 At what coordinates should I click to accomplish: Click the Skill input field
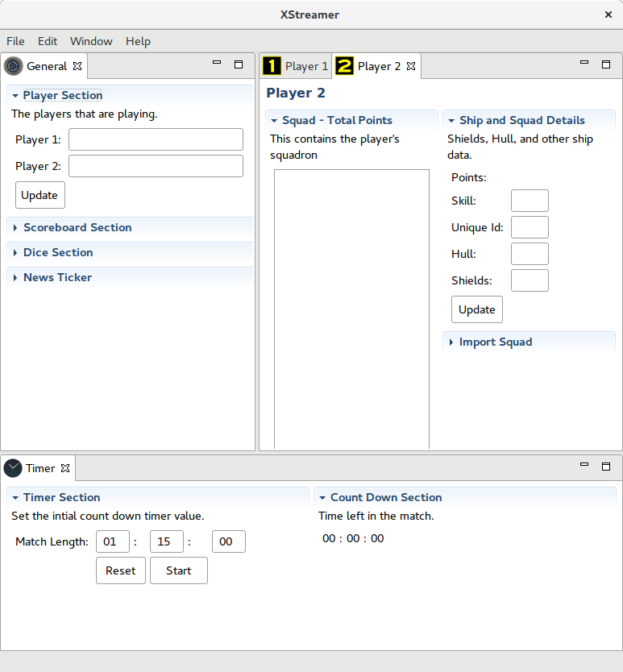(x=530, y=201)
